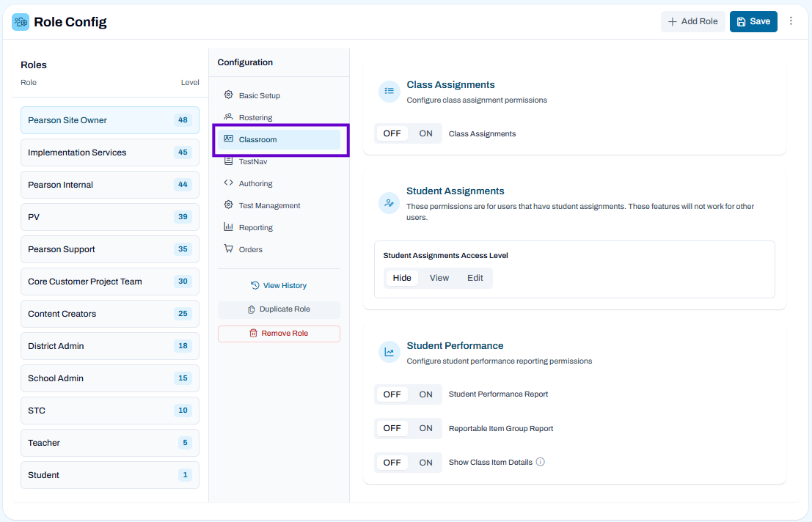Select the Pearson Site Owner role
The width and height of the screenshot is (812, 522).
pos(110,120)
